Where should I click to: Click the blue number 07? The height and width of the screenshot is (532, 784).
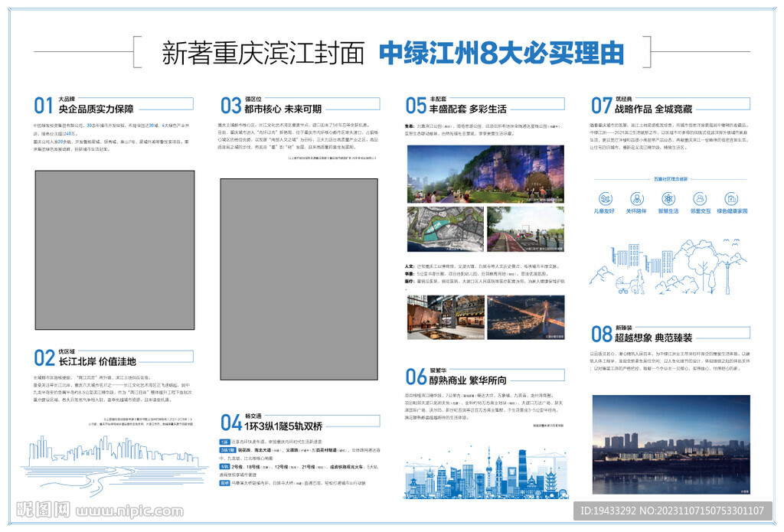pos(601,106)
